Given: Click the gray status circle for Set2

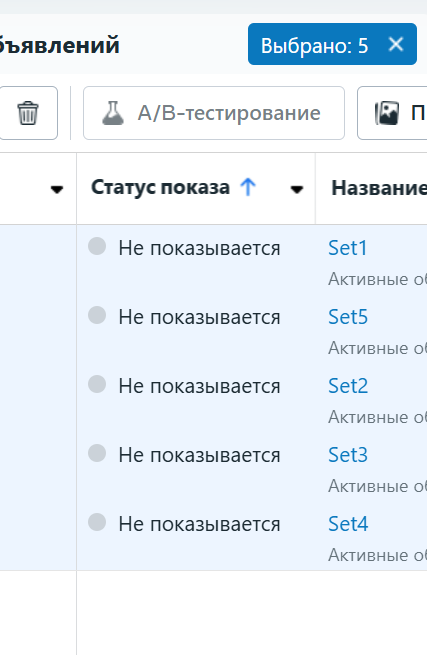Looking at the screenshot, I should pyautogui.click(x=97, y=384).
